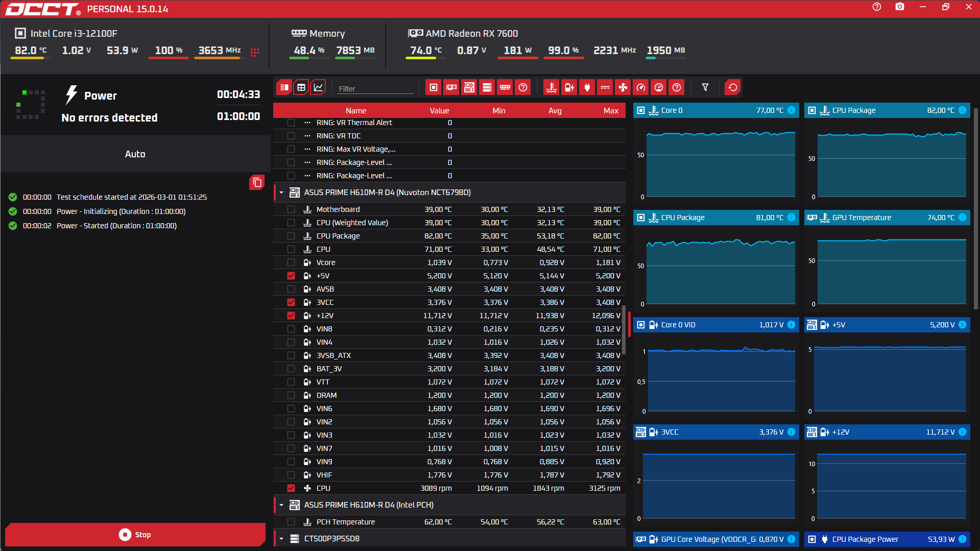Open info for the GPU Temperature graph
980x551 pixels.
pyautogui.click(x=962, y=218)
